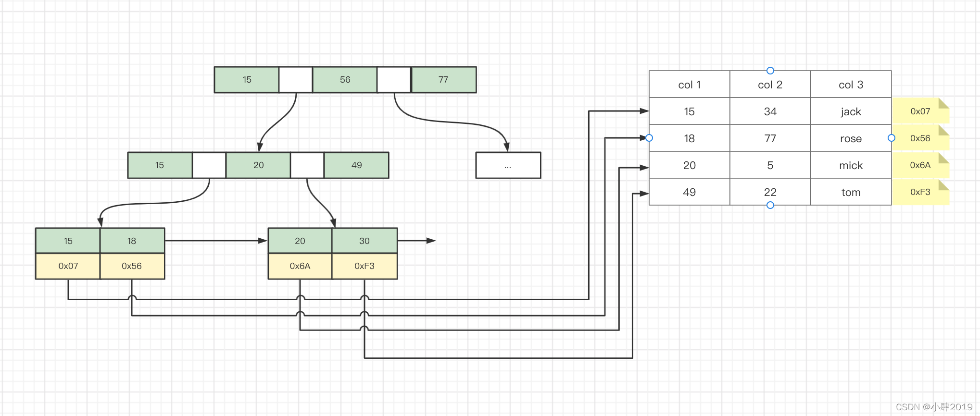Select the box containing the ellipsis

point(508,165)
